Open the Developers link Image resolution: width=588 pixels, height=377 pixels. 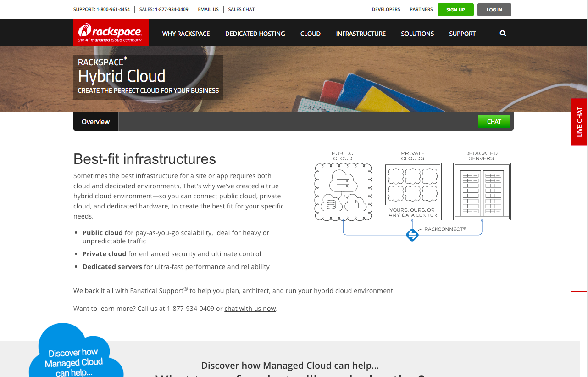[386, 9]
